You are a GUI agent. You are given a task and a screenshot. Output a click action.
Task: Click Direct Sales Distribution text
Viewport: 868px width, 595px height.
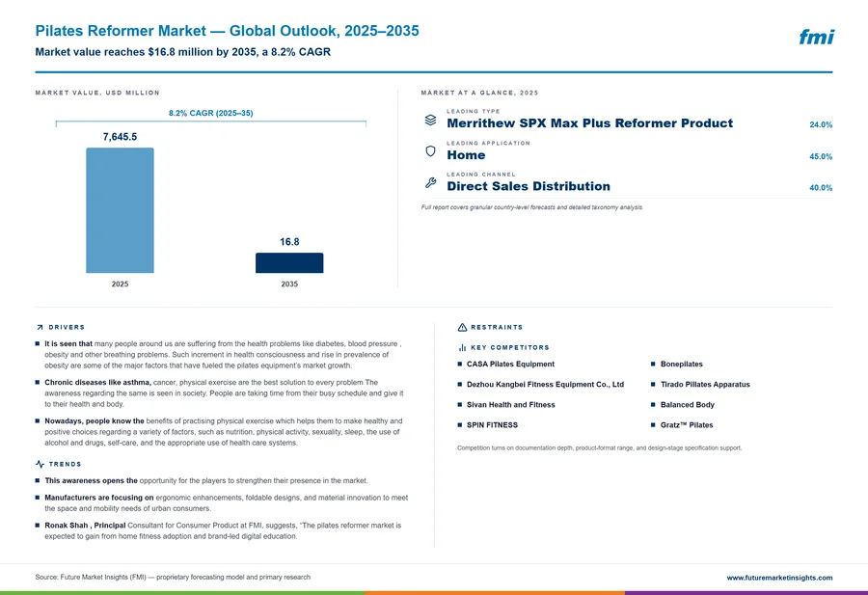pos(529,186)
